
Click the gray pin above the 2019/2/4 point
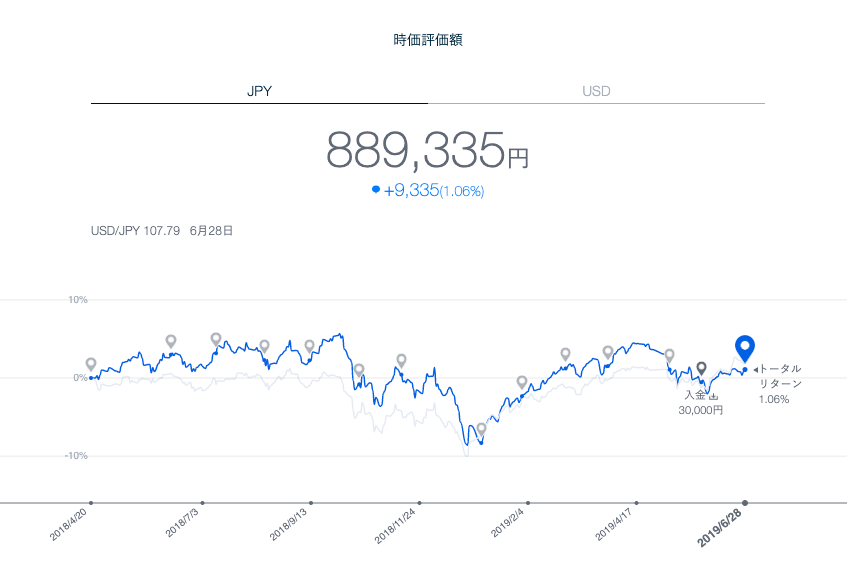(521, 382)
